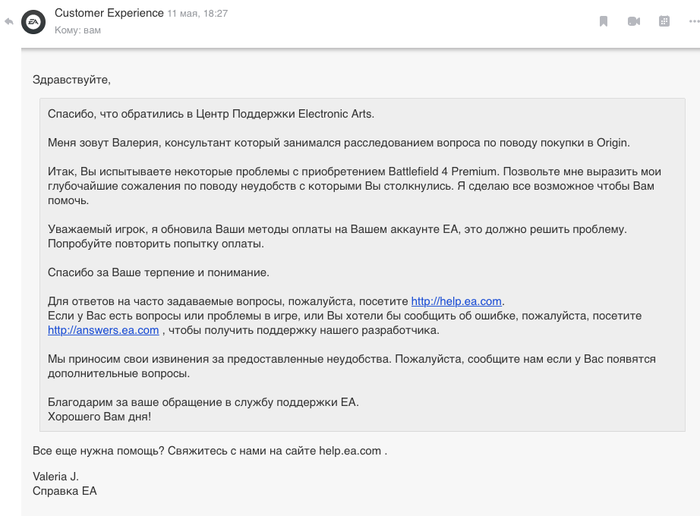Expand the recipient line "Кому: вам"
The width and height of the screenshot is (700, 516).
80,30
